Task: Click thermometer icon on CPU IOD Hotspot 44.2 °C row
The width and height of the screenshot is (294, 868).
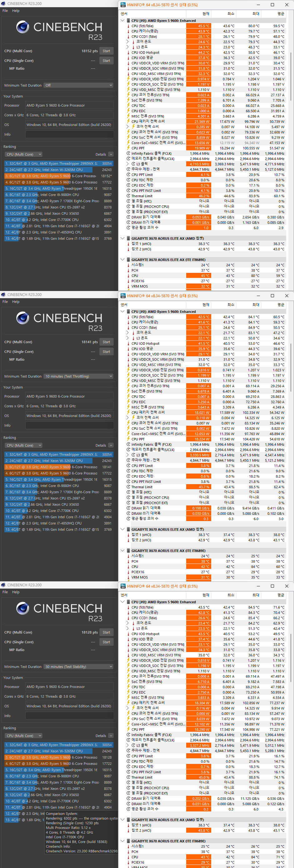Action: (x=128, y=53)
